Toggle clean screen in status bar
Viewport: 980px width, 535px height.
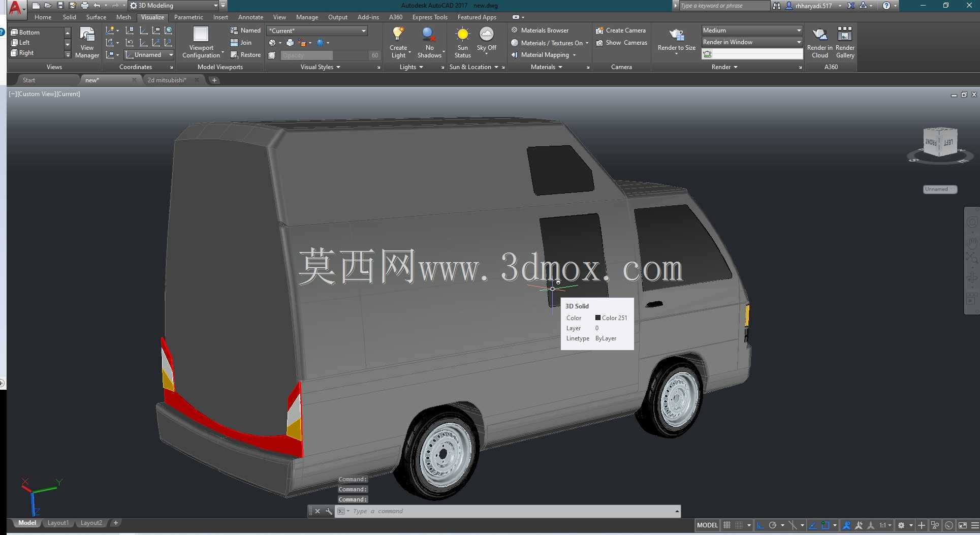963,525
